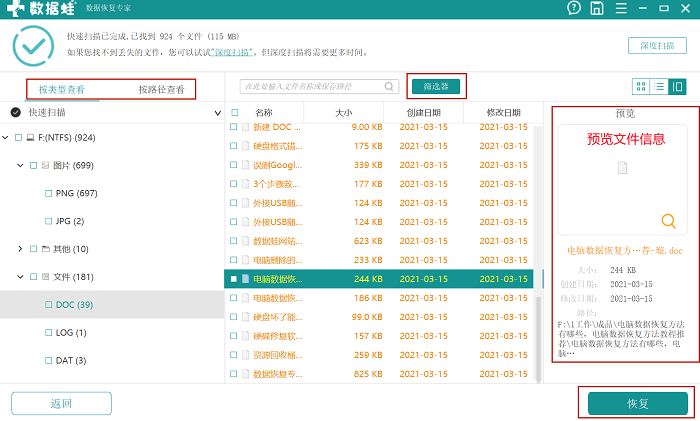Select the 825 KB 数据恢复专... file
700x421 pixels.
point(379,374)
